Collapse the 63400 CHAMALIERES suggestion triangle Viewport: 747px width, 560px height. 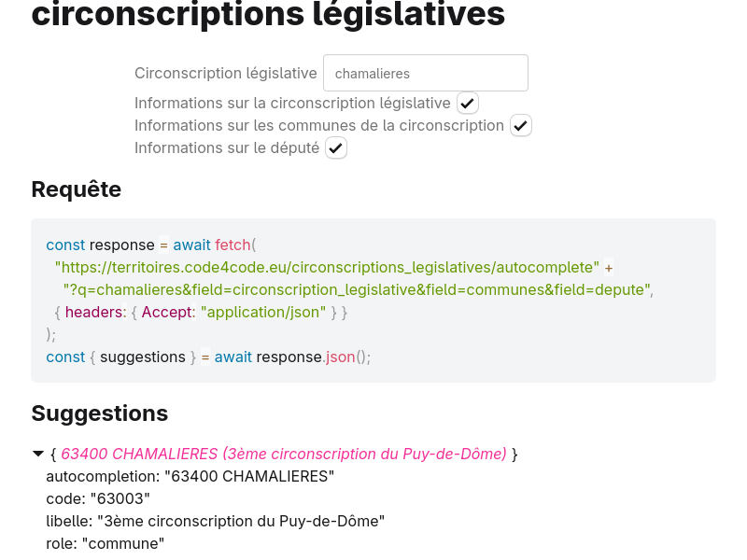38,454
